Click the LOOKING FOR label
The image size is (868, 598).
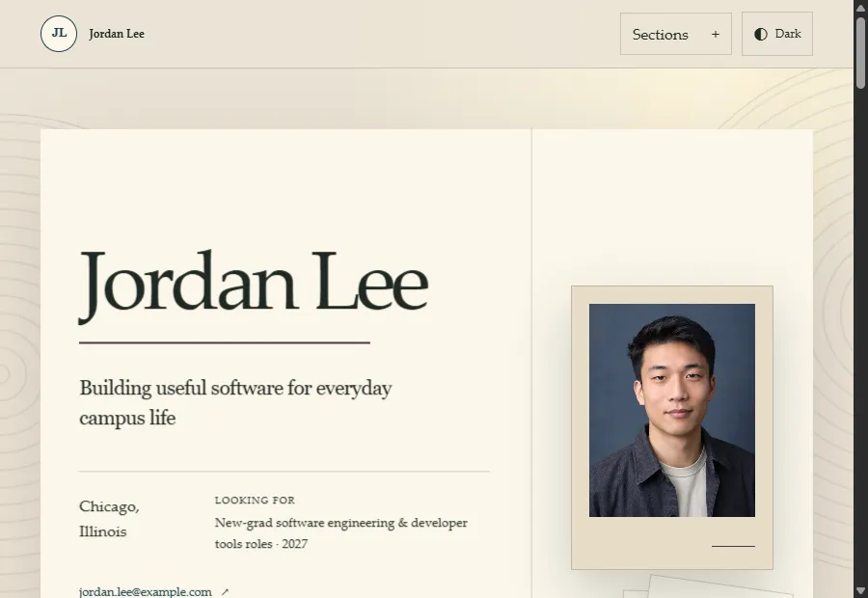pyautogui.click(x=255, y=500)
